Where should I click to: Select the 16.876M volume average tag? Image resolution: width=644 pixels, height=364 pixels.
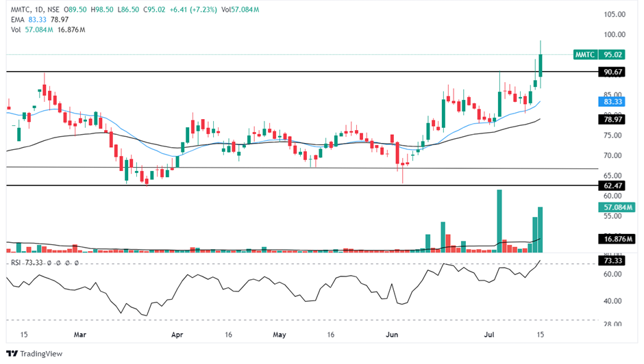[x=616, y=239]
